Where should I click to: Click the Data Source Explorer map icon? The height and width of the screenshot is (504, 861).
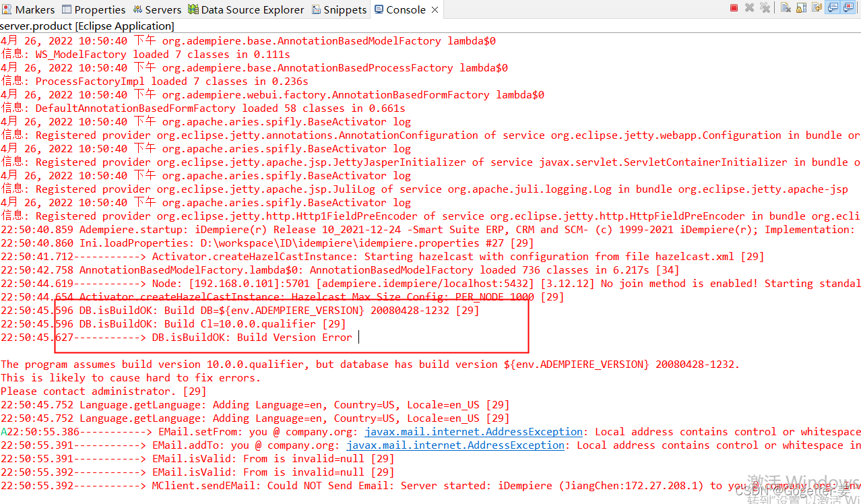point(193,9)
